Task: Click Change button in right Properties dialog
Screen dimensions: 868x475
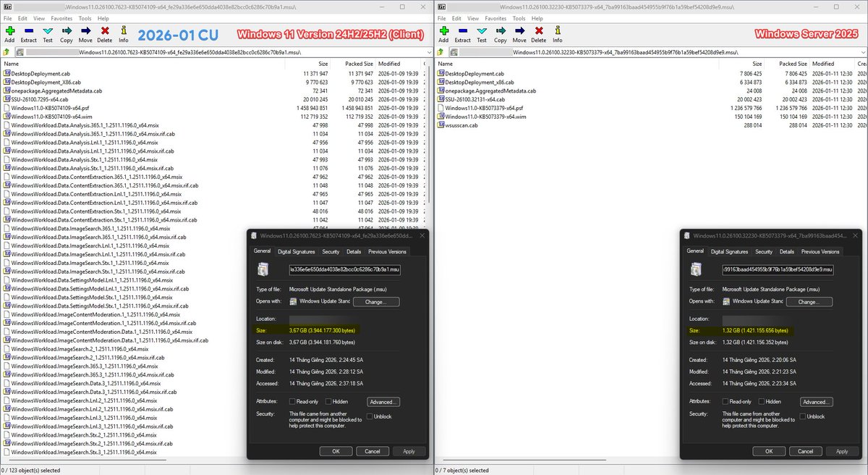Action: 810,301
